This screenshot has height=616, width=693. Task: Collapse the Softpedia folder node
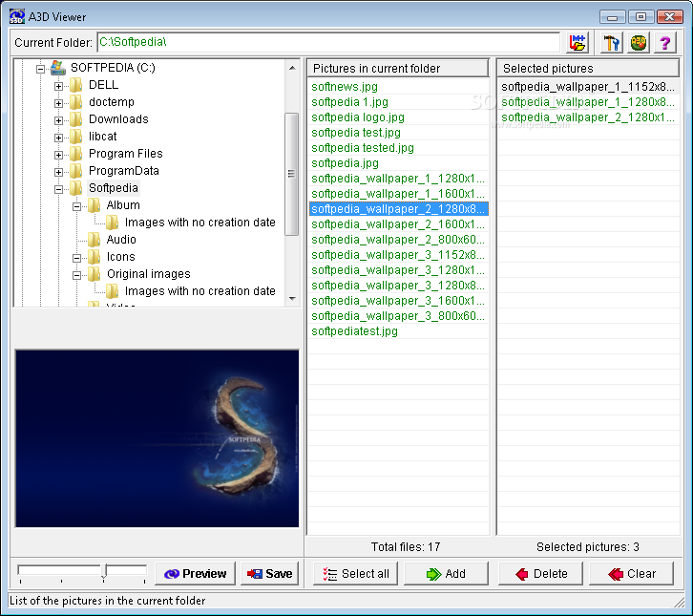58,189
